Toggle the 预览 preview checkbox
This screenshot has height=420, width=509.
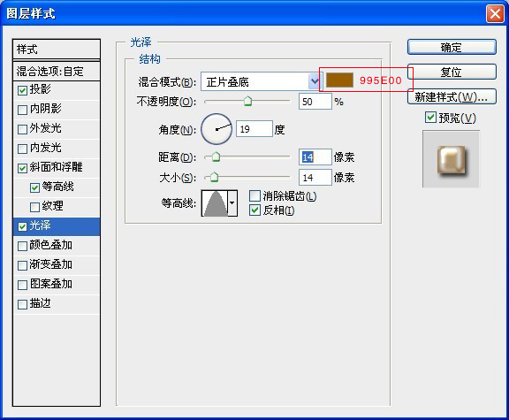click(430, 118)
